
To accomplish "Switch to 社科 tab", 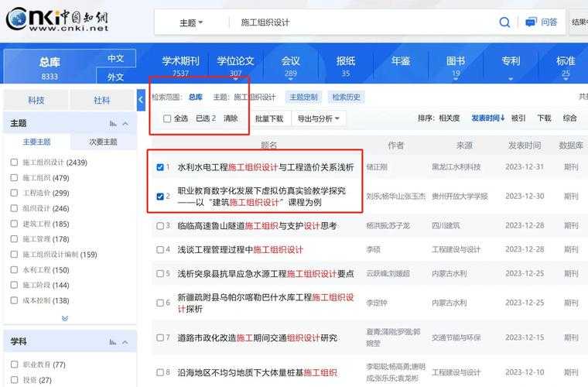I will pos(101,100).
